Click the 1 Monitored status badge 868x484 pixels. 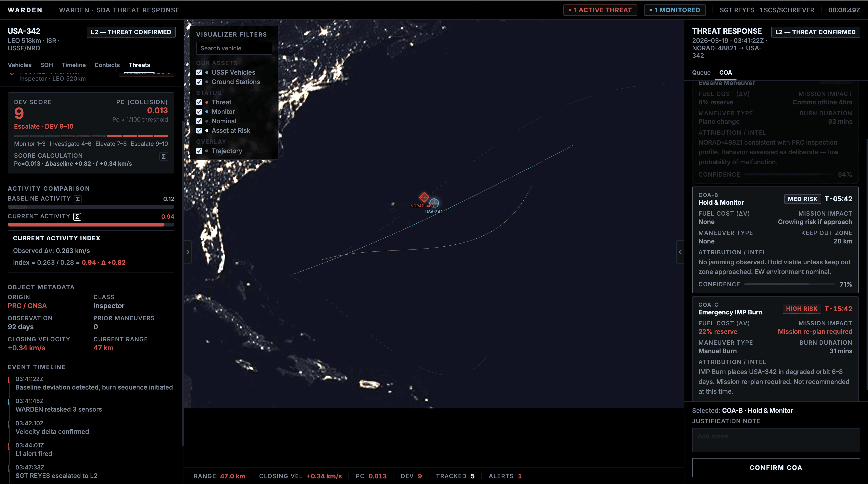(674, 10)
